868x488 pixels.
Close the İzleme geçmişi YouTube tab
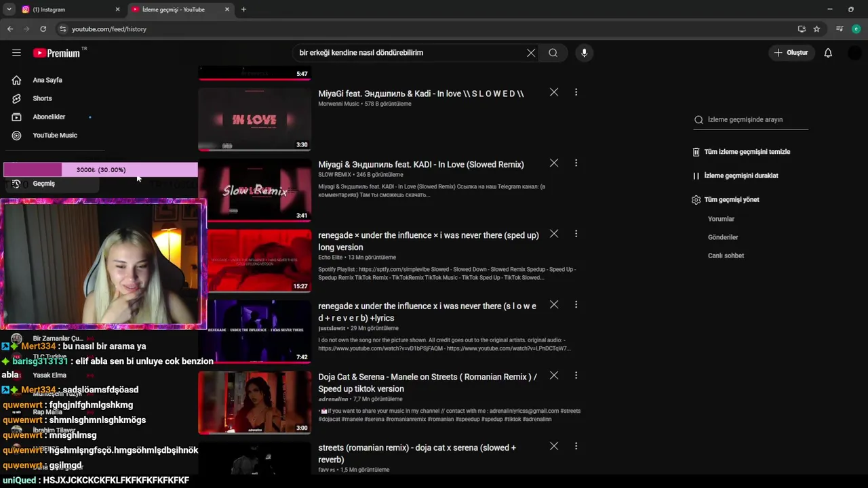point(227,9)
